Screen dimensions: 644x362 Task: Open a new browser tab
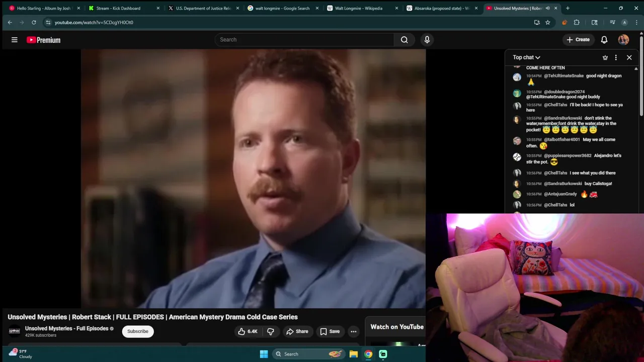pos(568,8)
